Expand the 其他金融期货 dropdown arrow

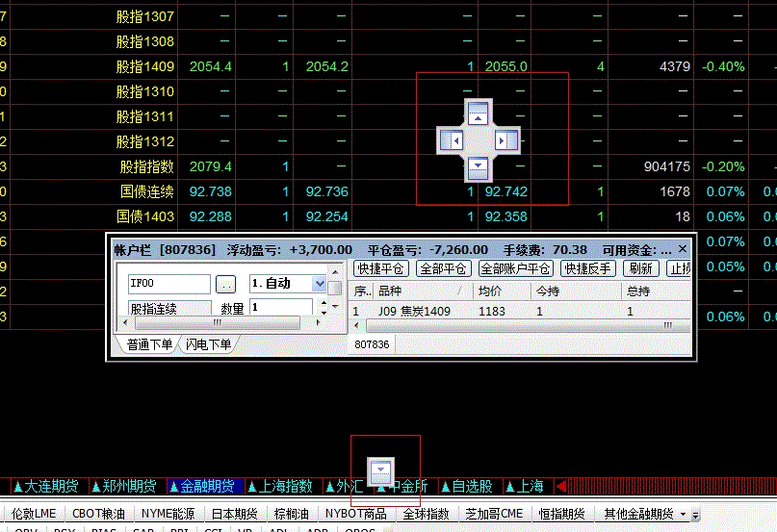coord(684,514)
